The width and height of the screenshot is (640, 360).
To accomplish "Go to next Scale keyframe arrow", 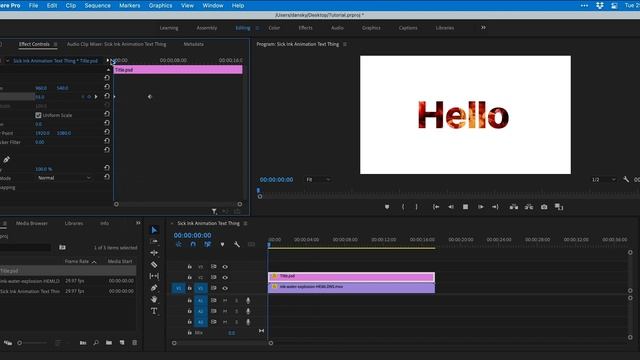I will [x=96, y=97].
